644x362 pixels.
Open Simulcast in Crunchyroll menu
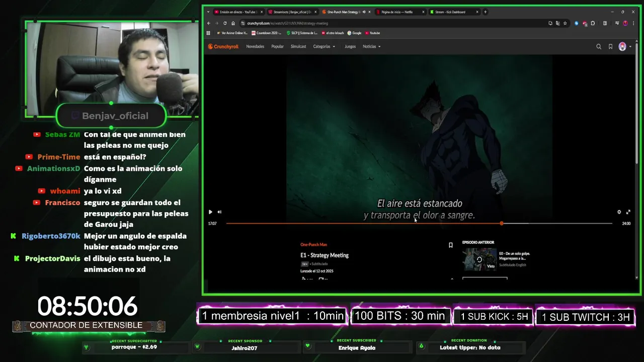(298, 47)
